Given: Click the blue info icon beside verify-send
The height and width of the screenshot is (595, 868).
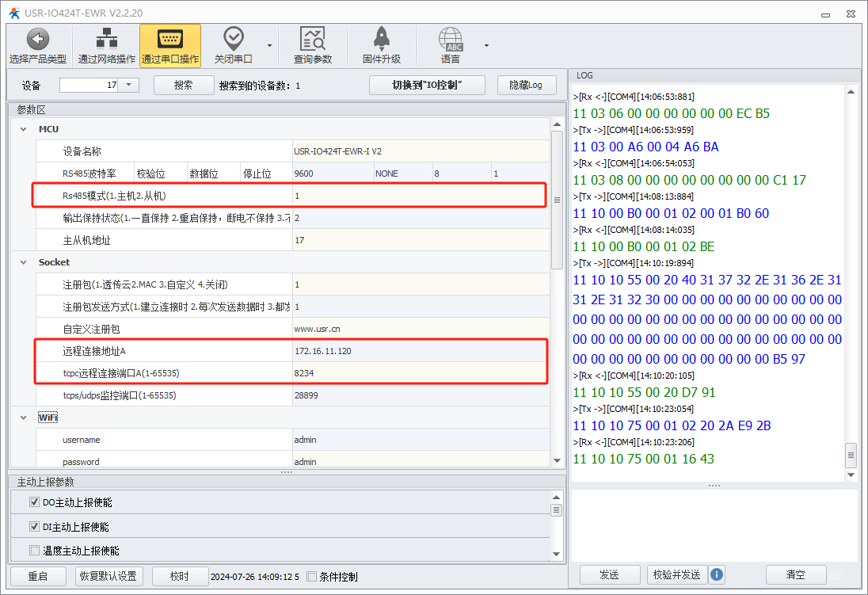Looking at the screenshot, I should (717, 574).
